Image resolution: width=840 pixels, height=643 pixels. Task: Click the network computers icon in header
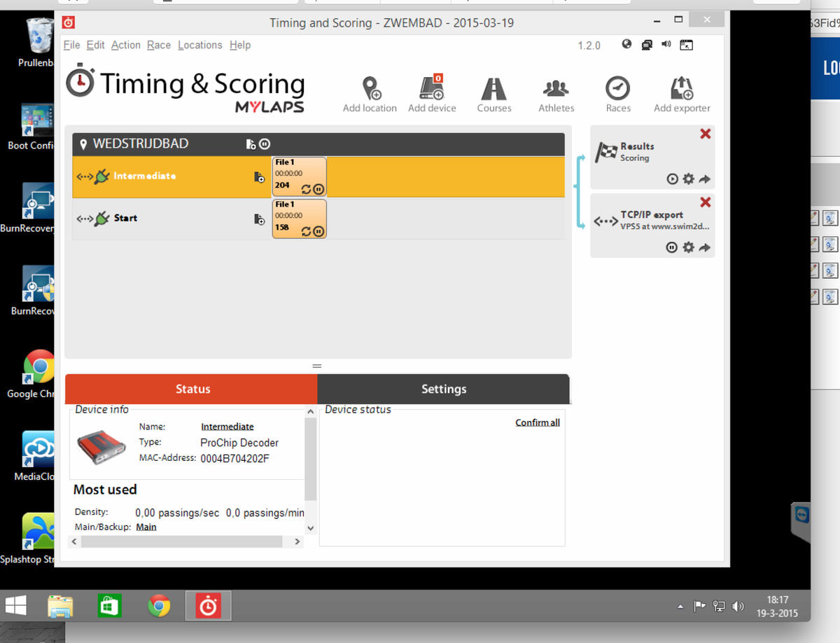coord(647,44)
